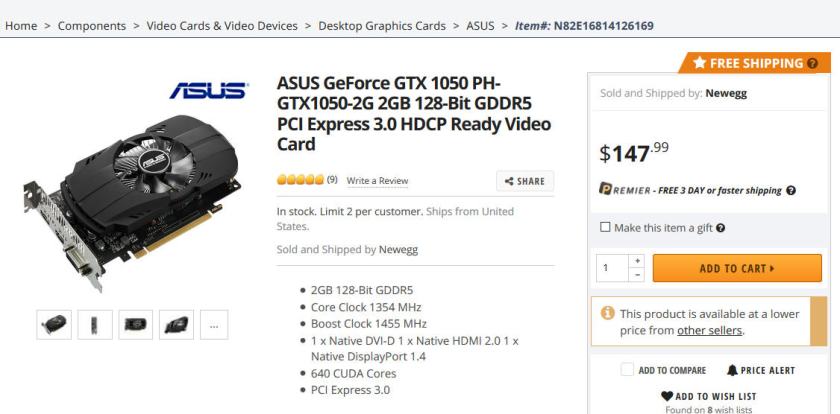Share this product
The image size is (840, 414).
pyautogui.click(x=525, y=181)
